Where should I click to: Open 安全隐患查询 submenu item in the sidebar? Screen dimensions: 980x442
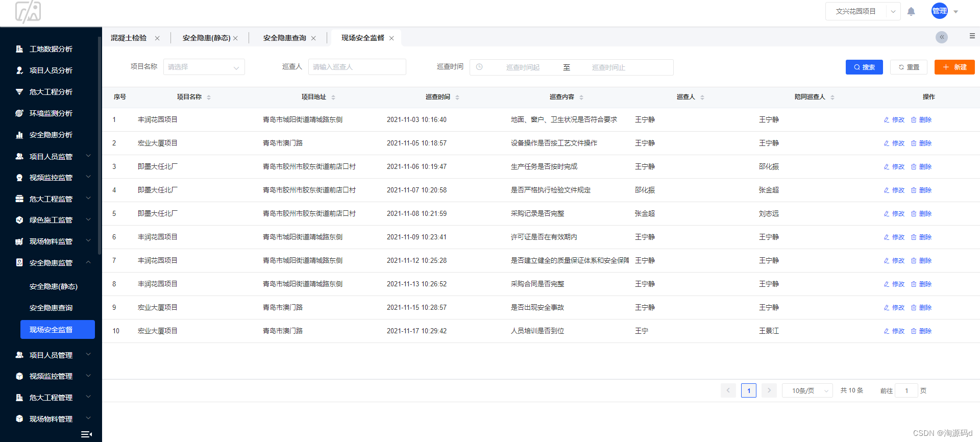[x=51, y=308]
